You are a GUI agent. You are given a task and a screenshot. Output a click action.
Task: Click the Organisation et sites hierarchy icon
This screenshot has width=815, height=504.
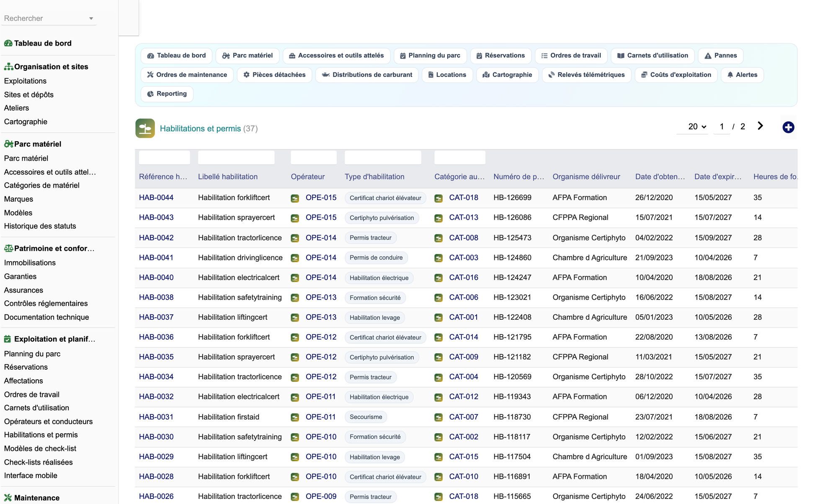(8, 67)
